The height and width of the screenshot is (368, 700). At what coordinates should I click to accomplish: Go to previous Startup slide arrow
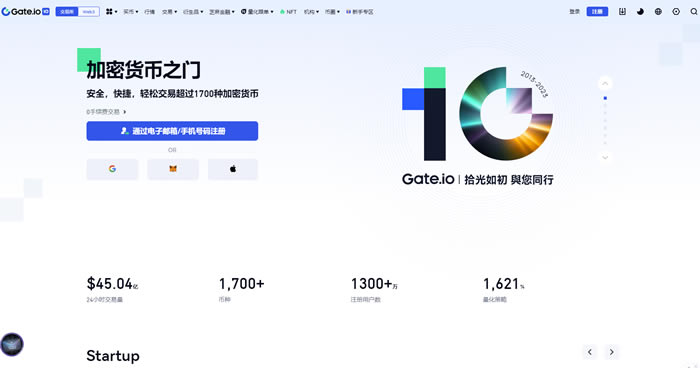click(590, 352)
